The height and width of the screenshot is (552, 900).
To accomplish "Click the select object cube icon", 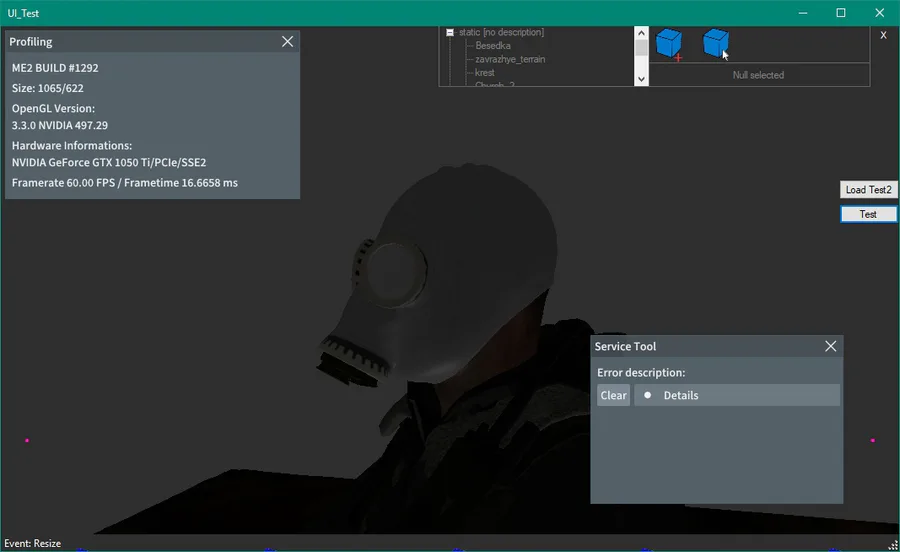I will (x=716, y=44).
